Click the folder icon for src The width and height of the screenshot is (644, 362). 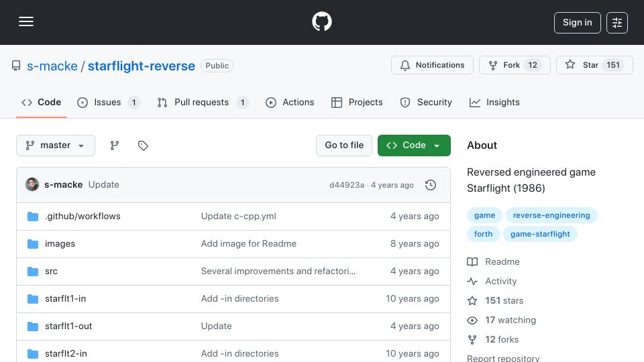(33, 271)
